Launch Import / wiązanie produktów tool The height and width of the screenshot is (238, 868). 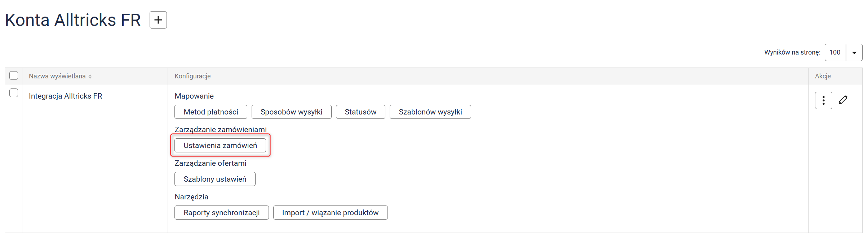click(330, 213)
